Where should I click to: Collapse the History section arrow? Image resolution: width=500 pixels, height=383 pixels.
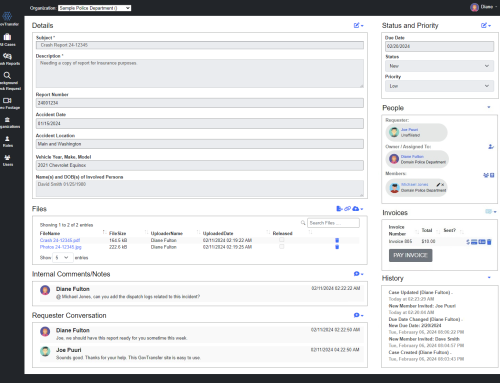489,277
